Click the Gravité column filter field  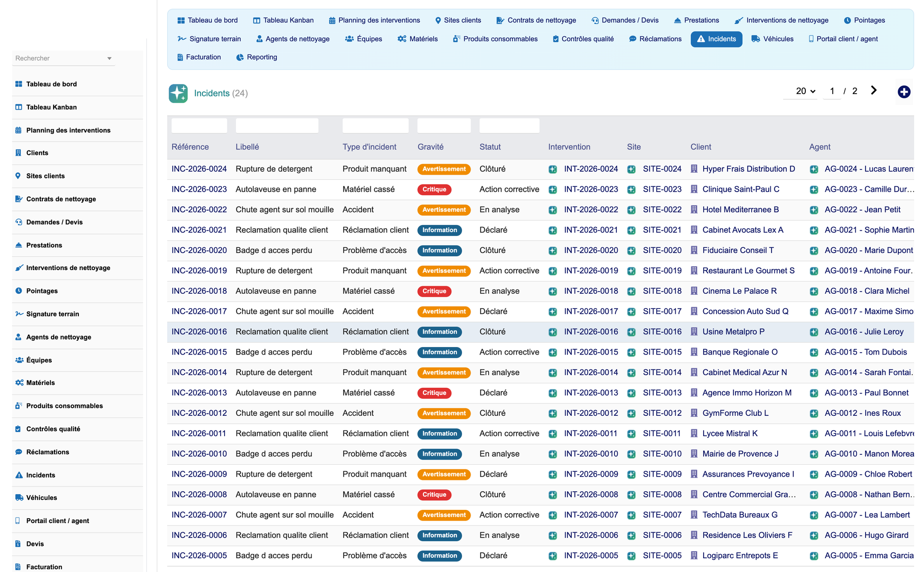pyautogui.click(x=444, y=126)
